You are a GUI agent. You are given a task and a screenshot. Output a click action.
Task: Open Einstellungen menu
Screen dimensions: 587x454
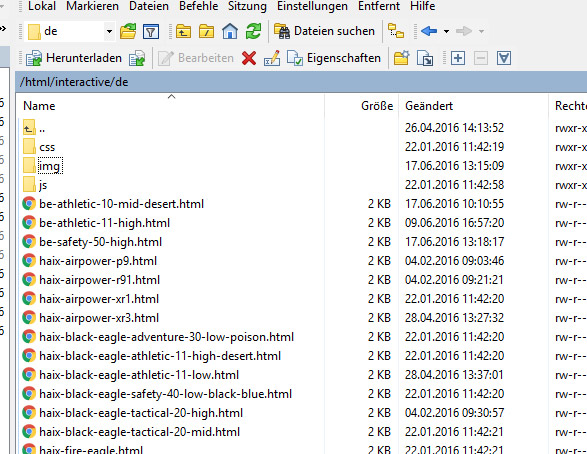point(312,6)
